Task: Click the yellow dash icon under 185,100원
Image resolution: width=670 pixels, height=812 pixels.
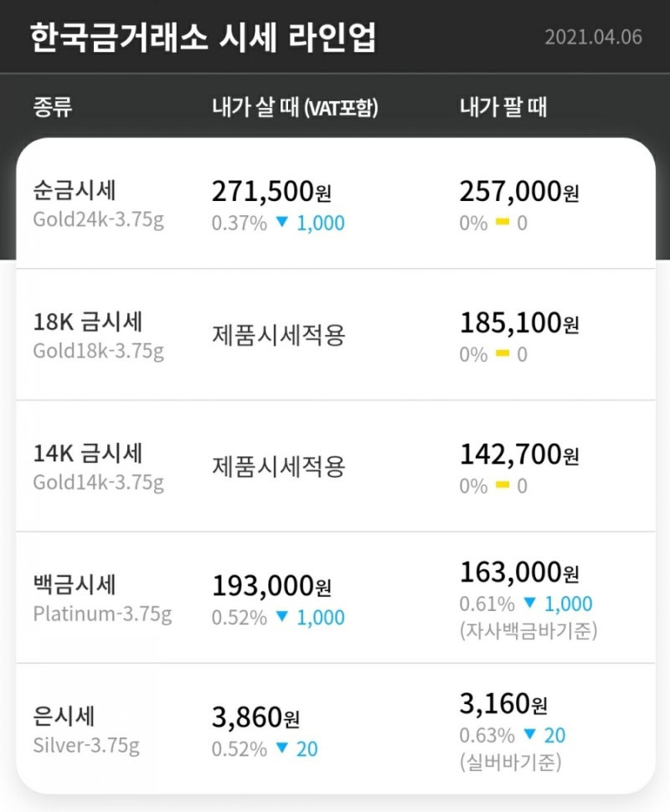Action: [x=502, y=354]
